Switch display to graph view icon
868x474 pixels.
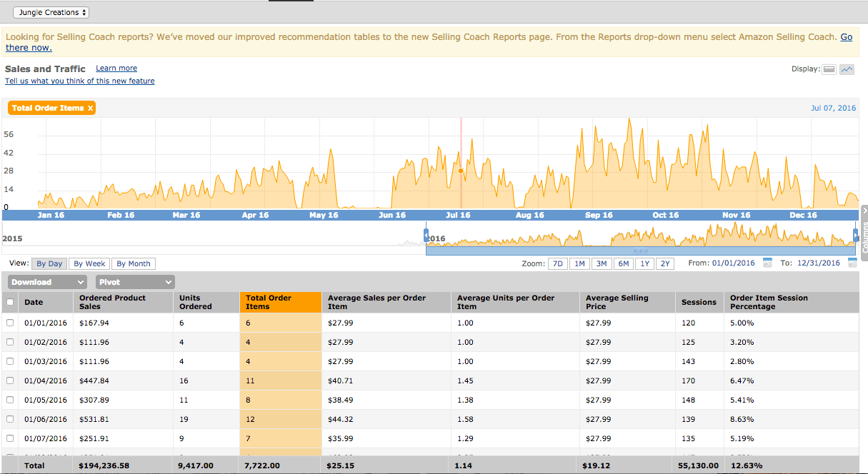(847, 69)
